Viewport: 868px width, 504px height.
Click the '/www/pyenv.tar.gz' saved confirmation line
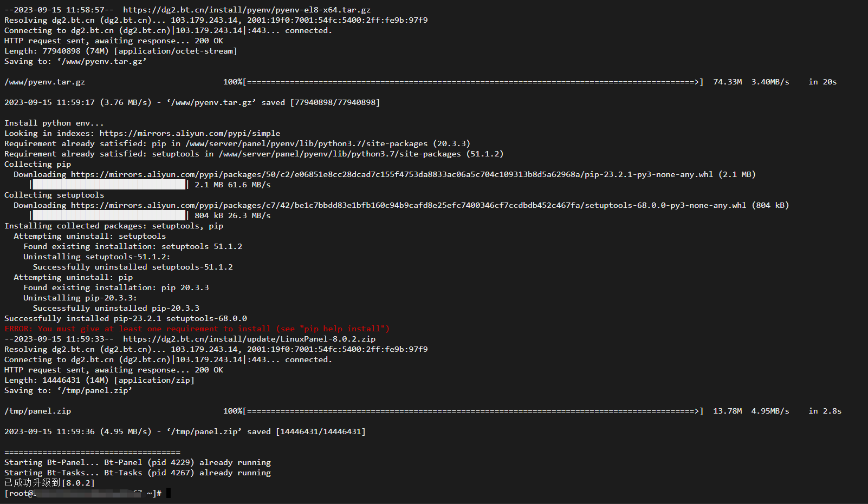tap(192, 102)
